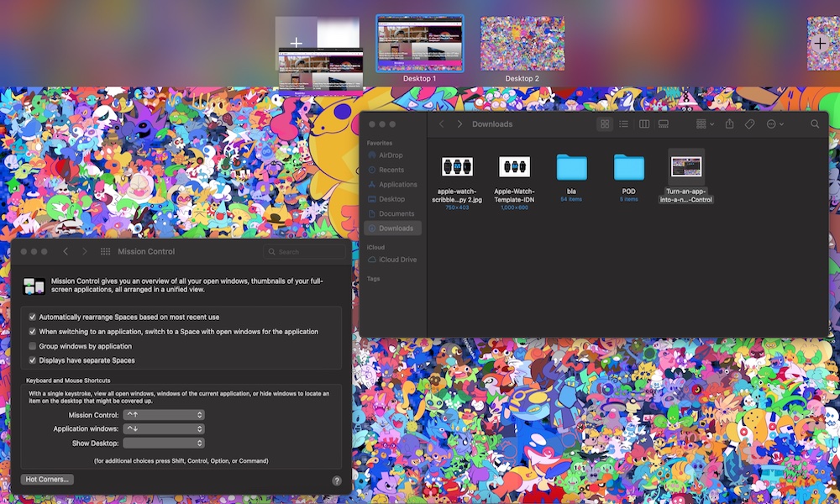
Task: Select Desktop in Finder sidebar
Action: point(392,199)
